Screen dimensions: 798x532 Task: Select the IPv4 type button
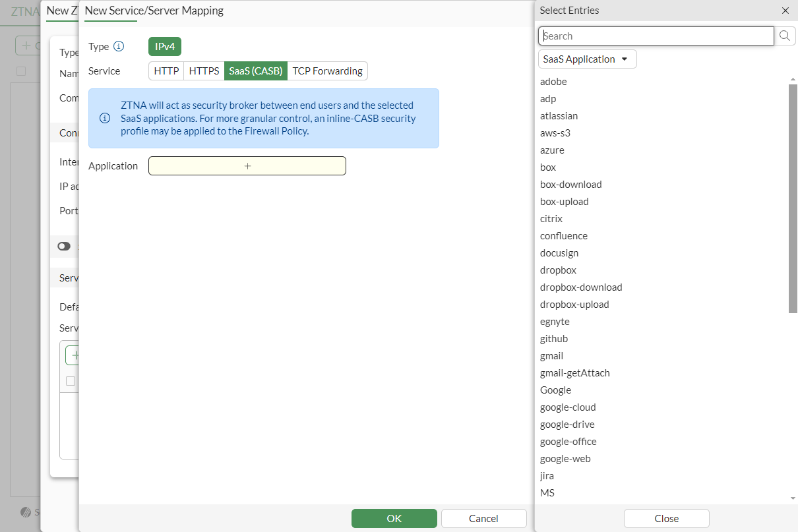click(x=165, y=46)
